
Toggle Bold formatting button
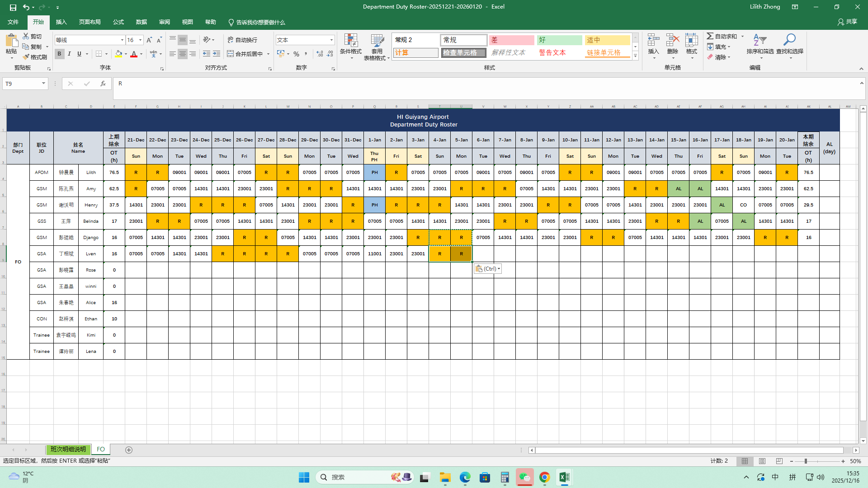click(59, 54)
